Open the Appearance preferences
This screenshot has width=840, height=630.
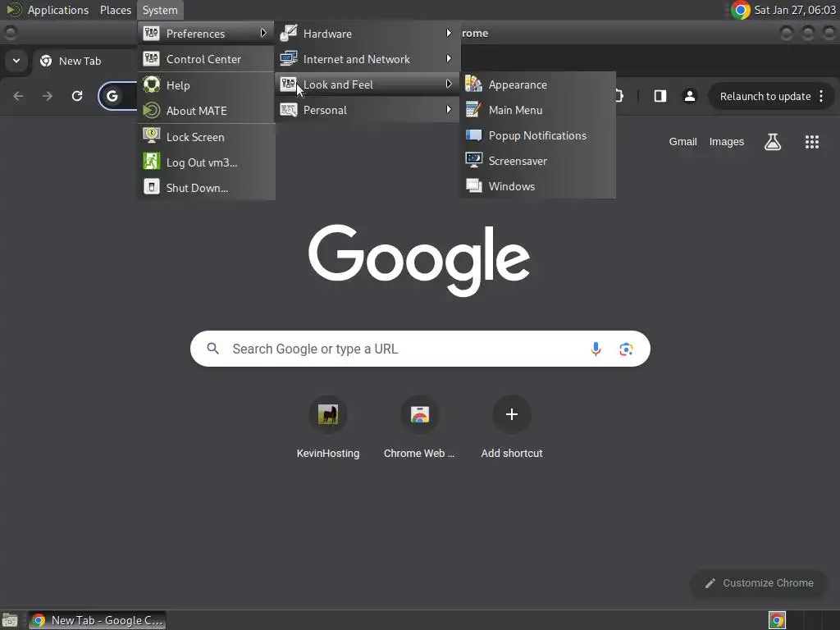pyautogui.click(x=538, y=84)
